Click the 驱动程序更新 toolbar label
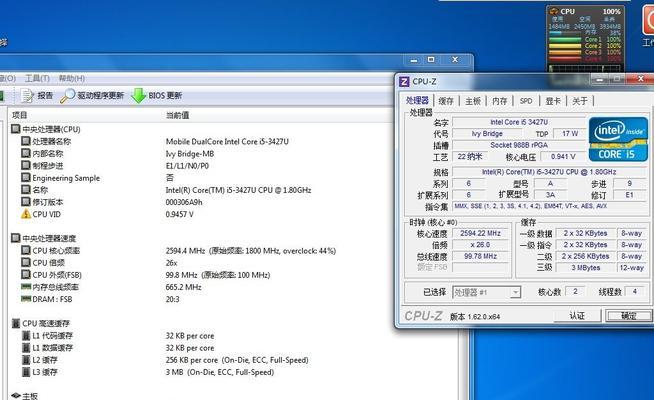The image size is (654, 400). click(101, 96)
